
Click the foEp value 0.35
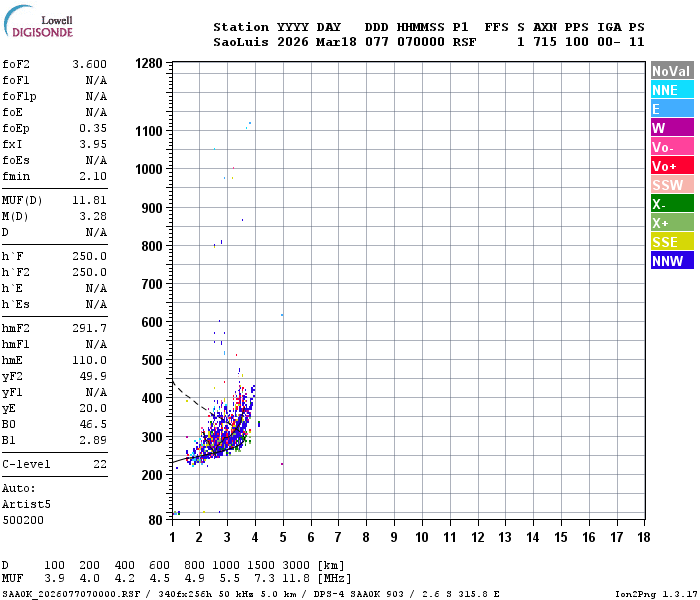93,128
